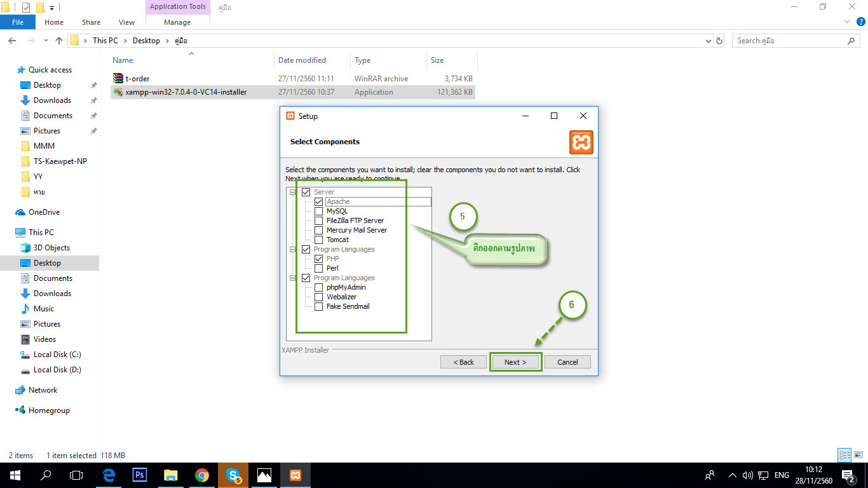Open the address bar history dropdown
This screenshot has height=488, width=868.
(x=709, y=41)
